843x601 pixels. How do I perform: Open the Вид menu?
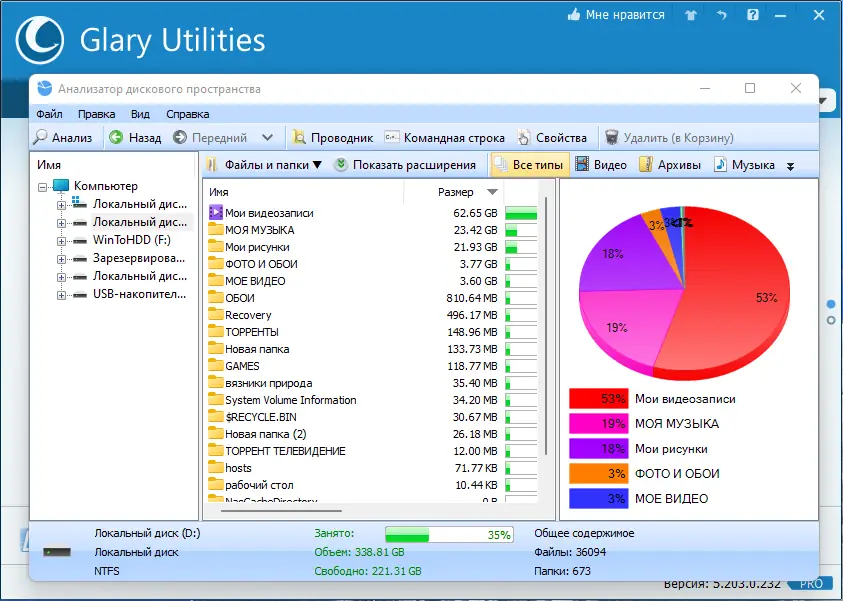139,114
